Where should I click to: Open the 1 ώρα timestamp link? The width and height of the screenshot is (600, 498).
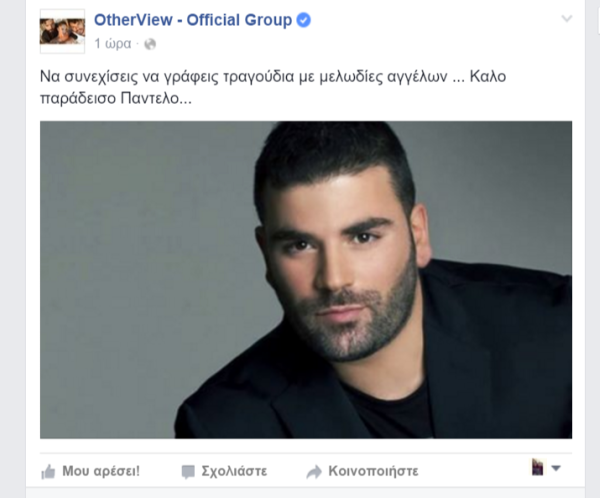tap(113, 44)
